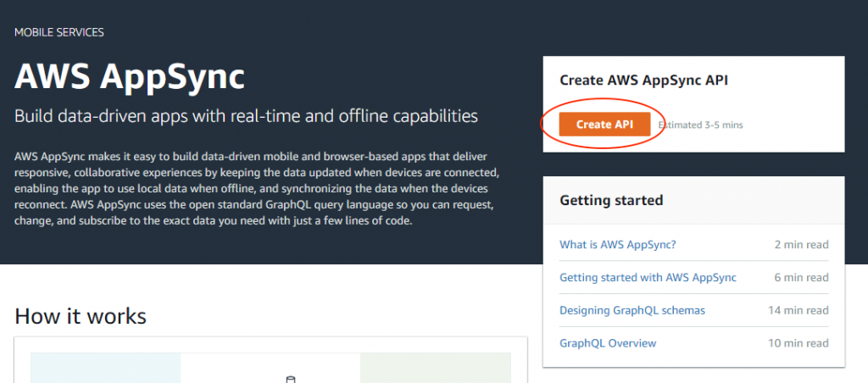Screen dimensions: 868x383
Task: Click the 'AWS AppSync' page title
Action: point(130,76)
